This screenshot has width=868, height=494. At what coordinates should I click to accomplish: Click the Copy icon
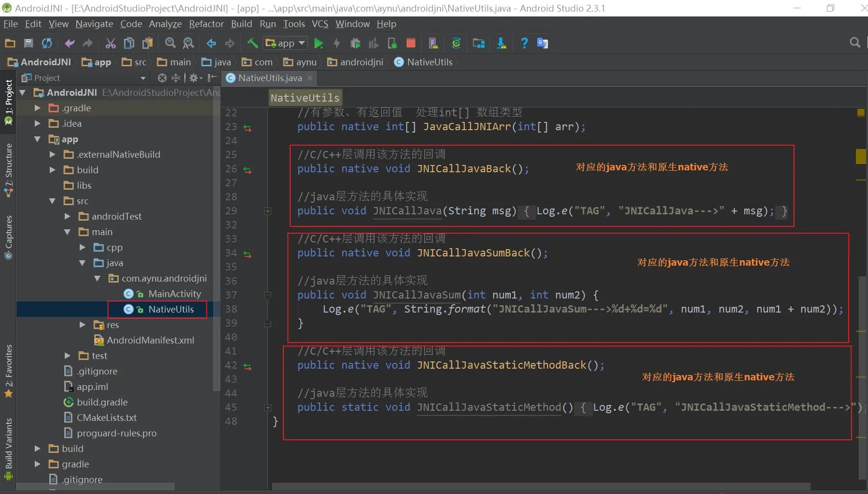(129, 43)
